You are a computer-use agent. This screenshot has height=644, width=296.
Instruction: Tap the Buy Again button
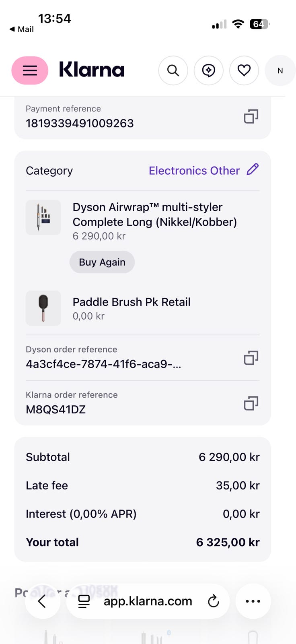point(102,262)
